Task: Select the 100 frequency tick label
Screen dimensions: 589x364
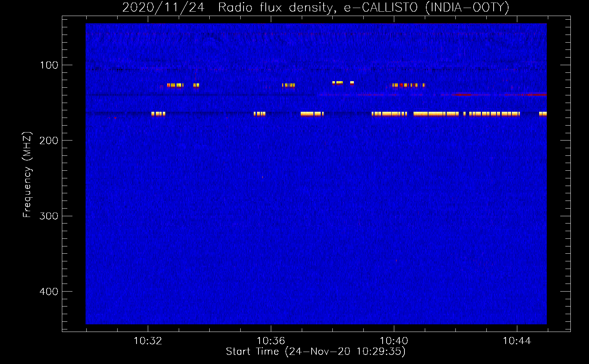Action: [49, 65]
